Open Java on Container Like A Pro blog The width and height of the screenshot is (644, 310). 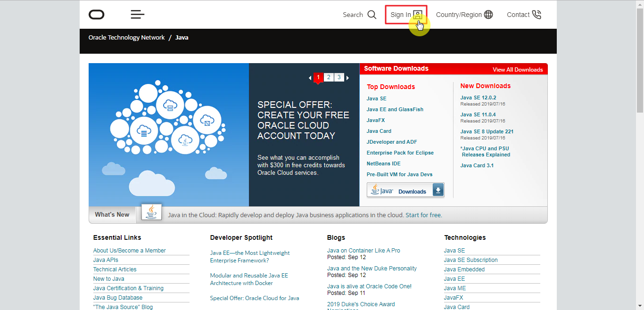coord(363,251)
